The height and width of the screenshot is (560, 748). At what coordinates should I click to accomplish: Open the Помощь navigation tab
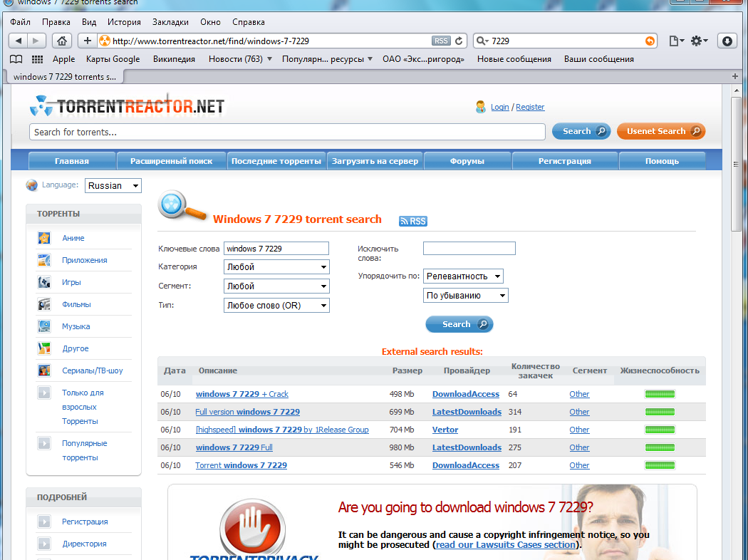tap(662, 161)
